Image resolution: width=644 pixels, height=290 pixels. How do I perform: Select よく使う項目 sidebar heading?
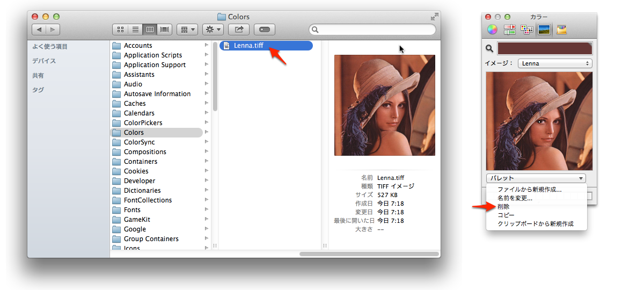click(x=50, y=47)
